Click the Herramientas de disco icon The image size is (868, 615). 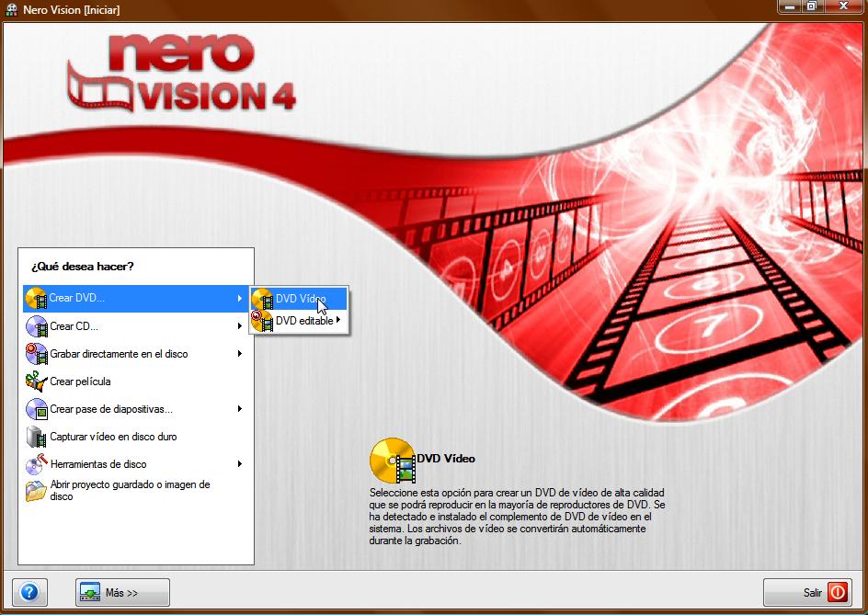(37, 464)
